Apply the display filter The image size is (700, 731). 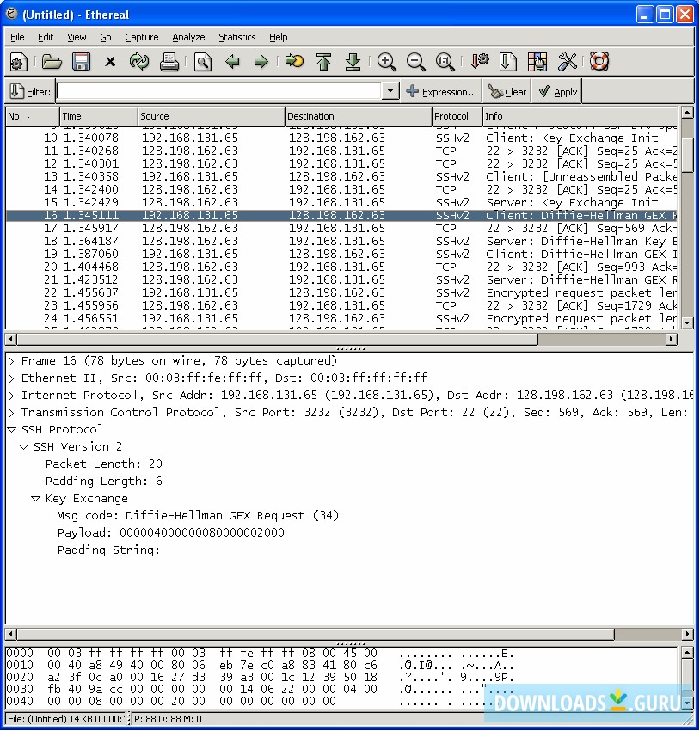point(558,92)
